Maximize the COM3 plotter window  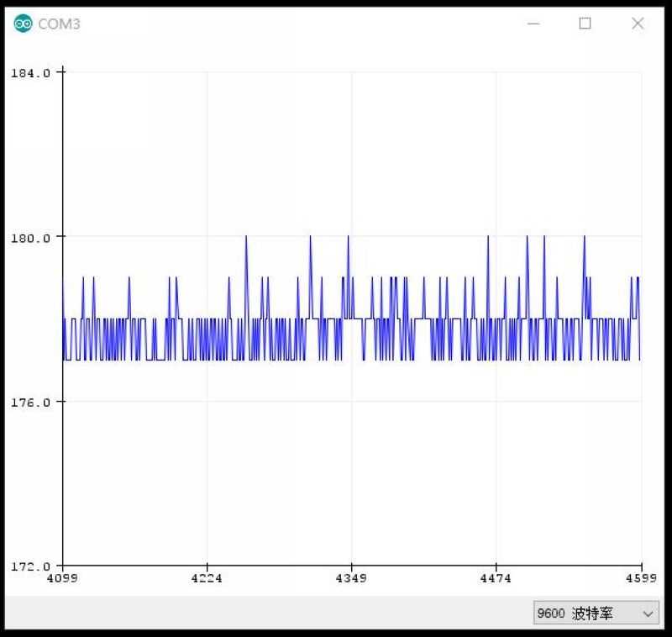pos(585,24)
